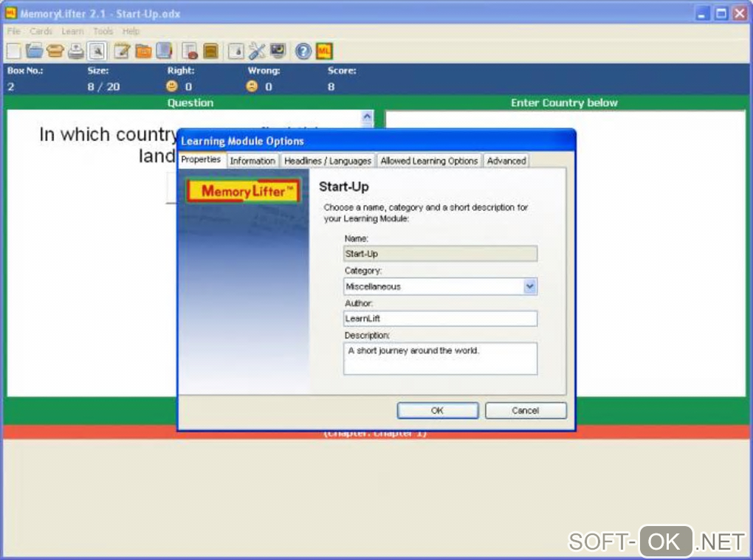753x560 pixels.
Task: Open a learning module with the blue folder icon
Action: (x=35, y=50)
